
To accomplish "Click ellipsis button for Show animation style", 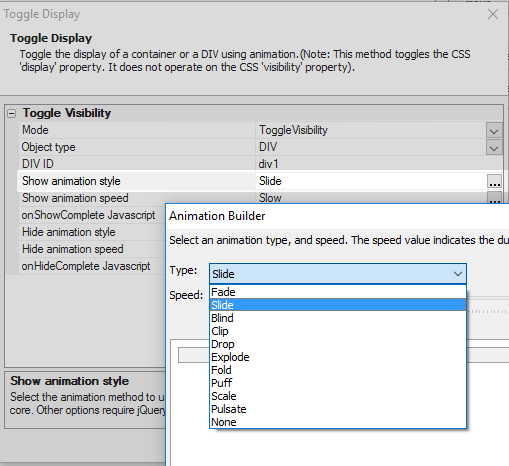I will tap(494, 181).
